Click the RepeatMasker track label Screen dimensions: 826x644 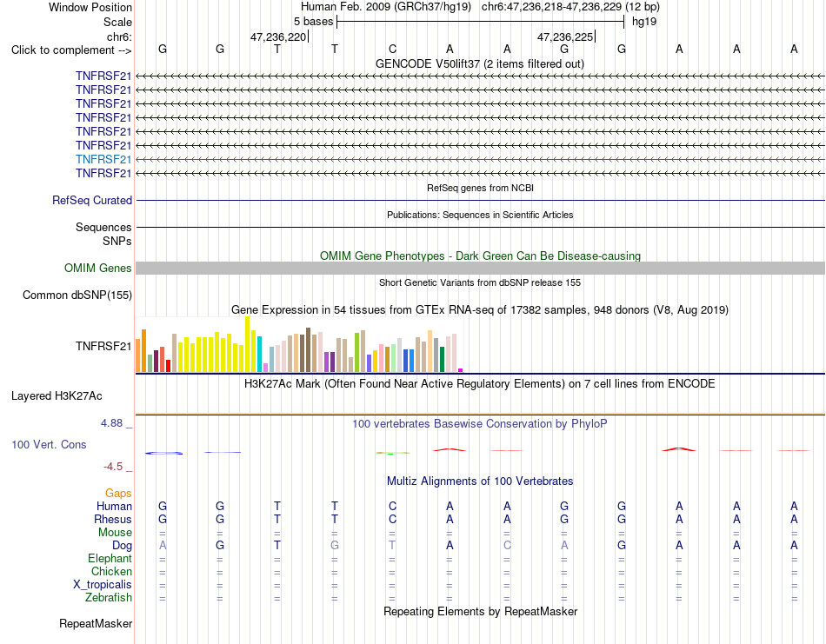[x=96, y=623]
